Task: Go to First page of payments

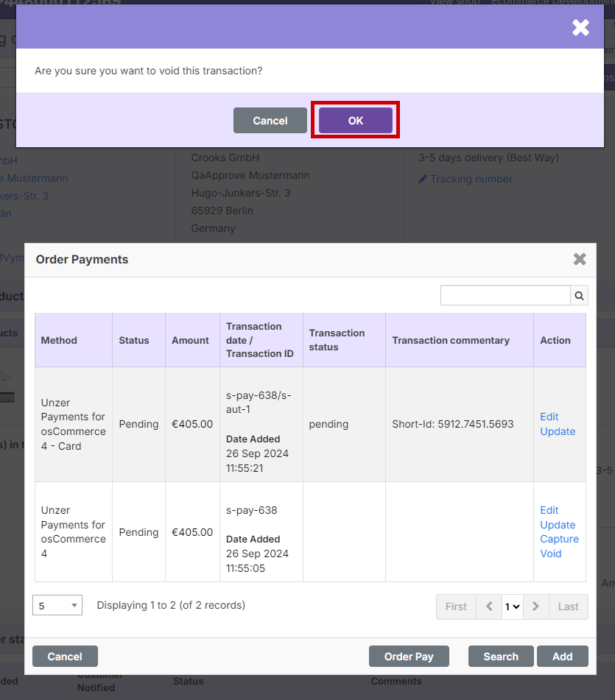Action: [456, 607]
